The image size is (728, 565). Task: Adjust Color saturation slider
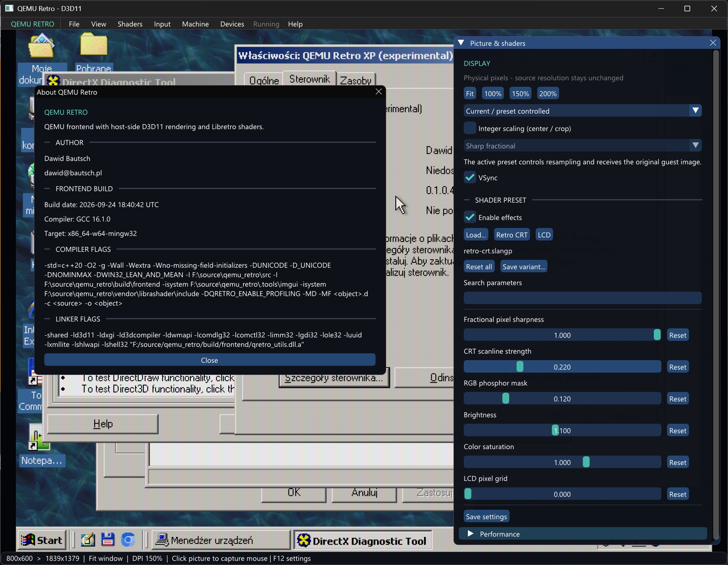point(562,462)
